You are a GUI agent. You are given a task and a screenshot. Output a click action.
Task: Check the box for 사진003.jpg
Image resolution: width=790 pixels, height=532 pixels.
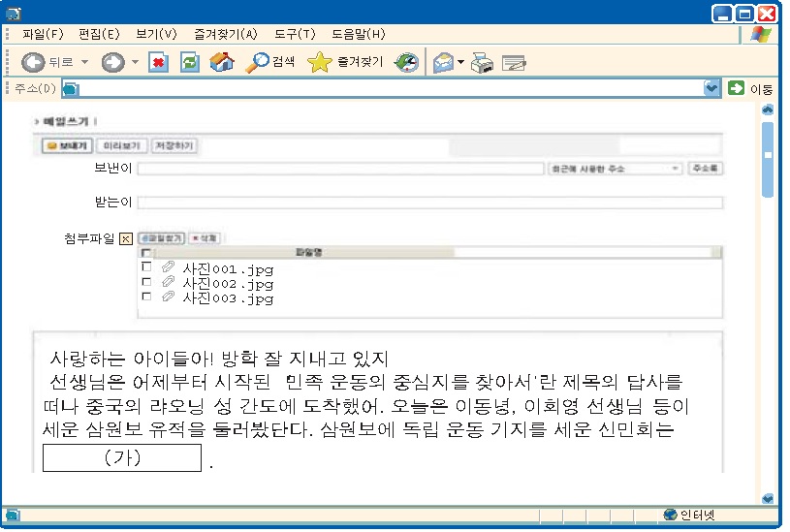(146, 297)
